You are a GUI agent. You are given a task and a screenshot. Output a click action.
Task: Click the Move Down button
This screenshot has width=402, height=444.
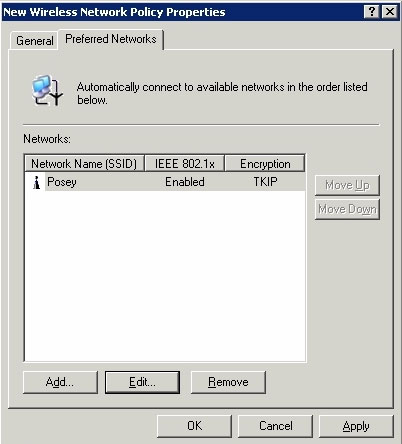347,209
